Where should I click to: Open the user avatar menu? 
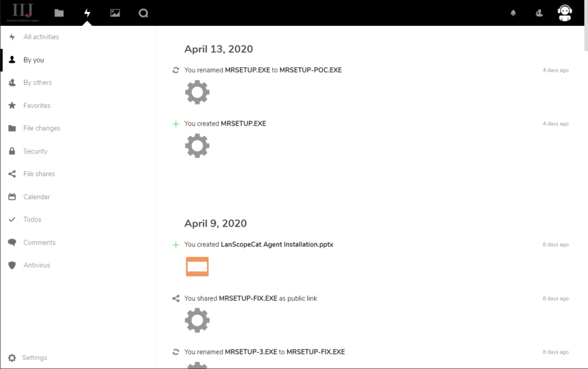pyautogui.click(x=564, y=13)
